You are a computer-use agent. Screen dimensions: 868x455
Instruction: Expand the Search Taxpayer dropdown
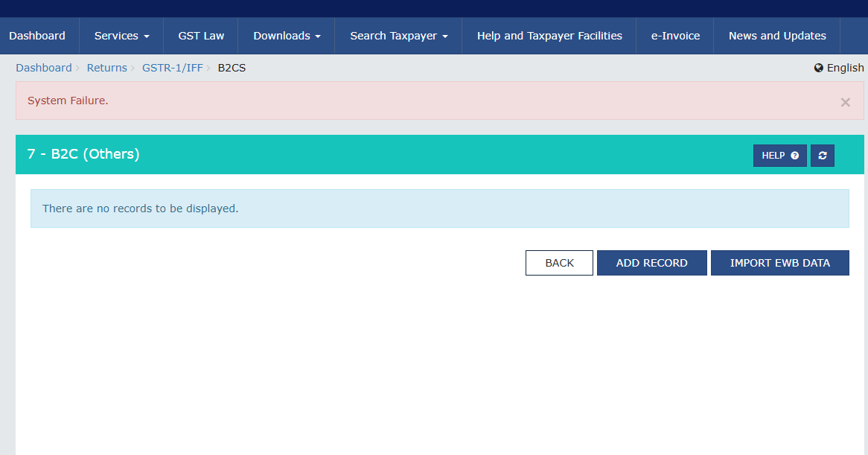pyautogui.click(x=398, y=36)
